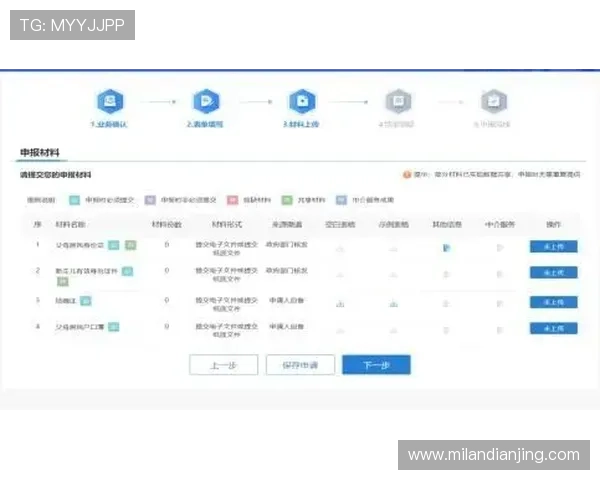The width and height of the screenshot is (600, 480).
Task: Click the 未上传 upload button in row 3
Action: pyautogui.click(x=554, y=302)
